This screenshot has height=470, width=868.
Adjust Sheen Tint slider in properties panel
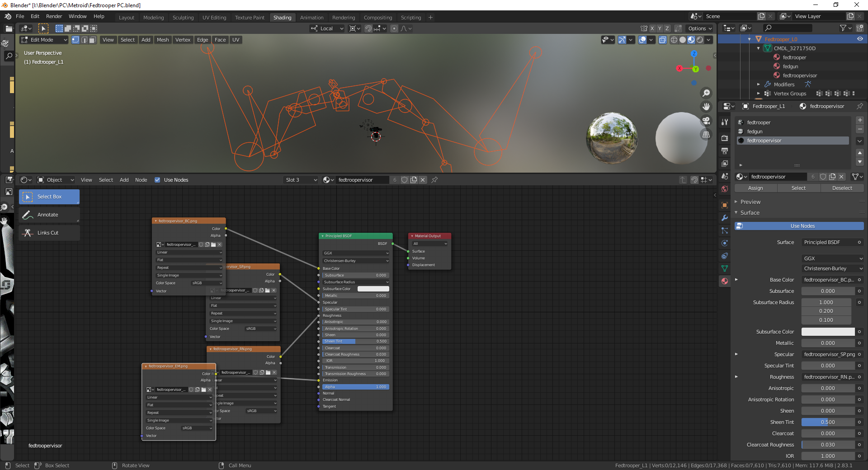(x=828, y=422)
